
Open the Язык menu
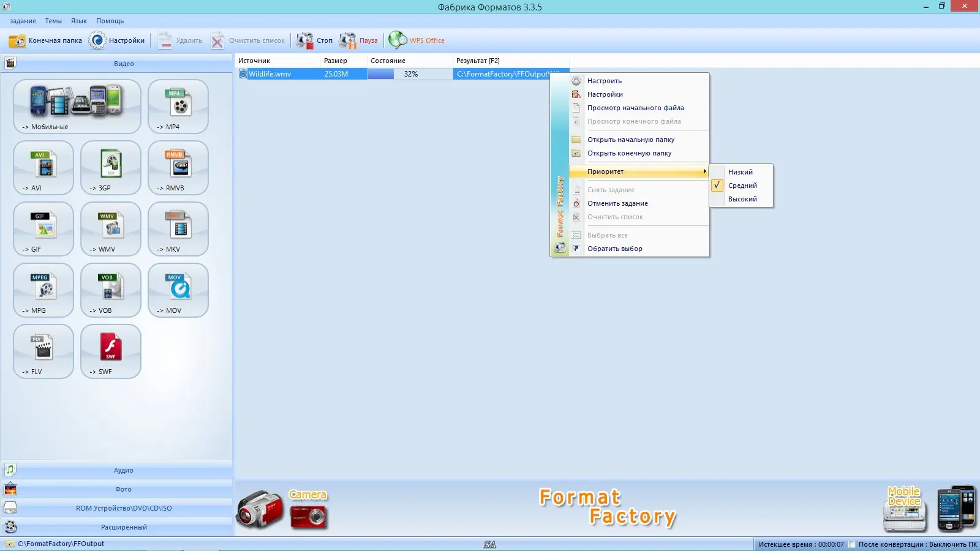79,21
